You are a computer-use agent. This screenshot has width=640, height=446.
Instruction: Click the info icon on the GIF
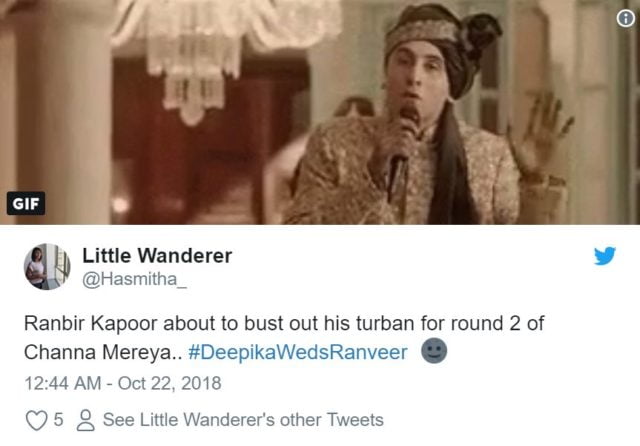click(626, 18)
